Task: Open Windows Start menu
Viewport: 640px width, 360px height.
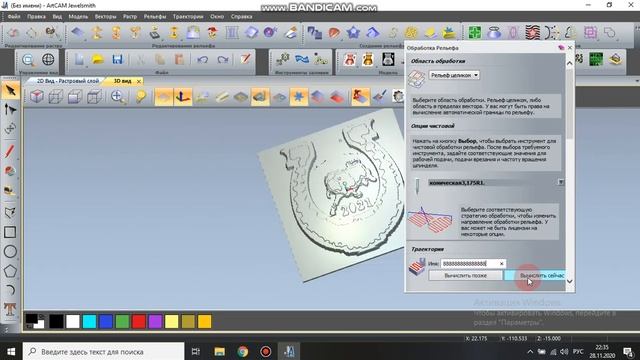Action: point(11,351)
